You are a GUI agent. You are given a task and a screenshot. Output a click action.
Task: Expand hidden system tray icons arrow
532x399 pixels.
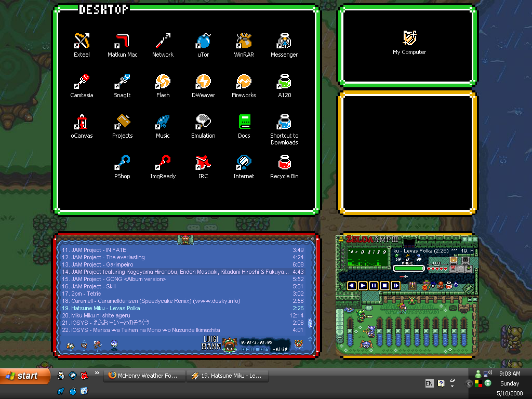coord(469,384)
